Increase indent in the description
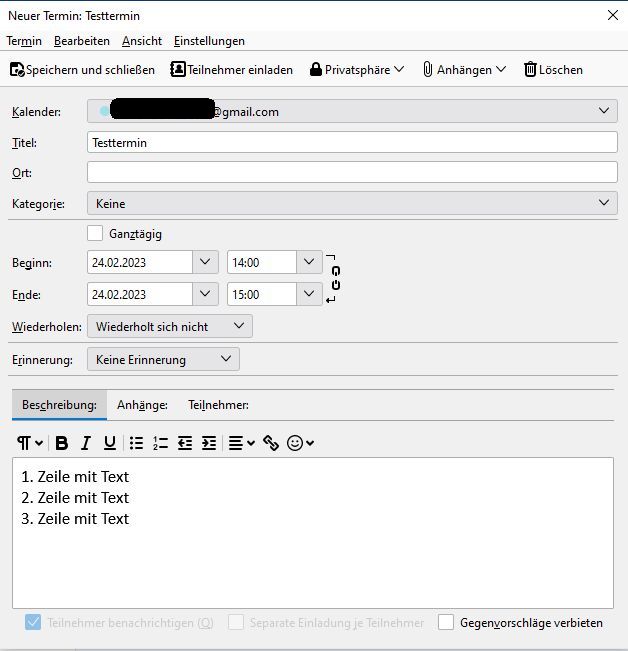Image resolution: width=628 pixels, height=651 pixels. pos(209,443)
